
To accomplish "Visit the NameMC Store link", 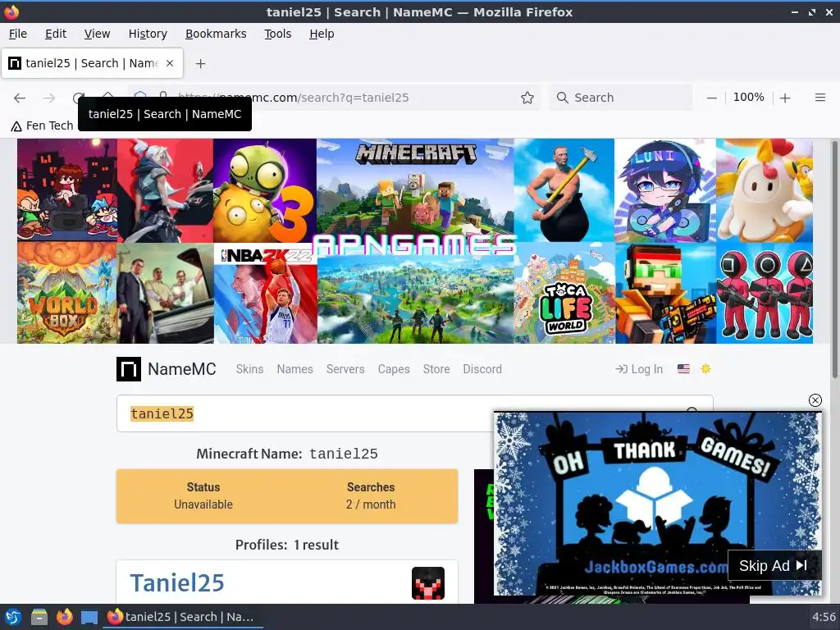I will point(436,369).
